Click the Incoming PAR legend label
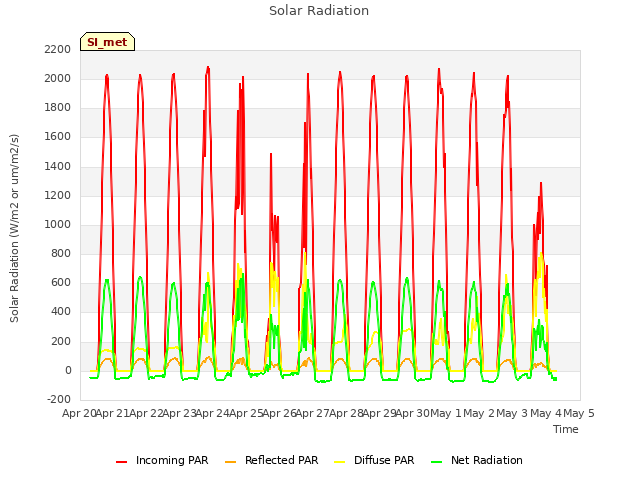 point(172,460)
